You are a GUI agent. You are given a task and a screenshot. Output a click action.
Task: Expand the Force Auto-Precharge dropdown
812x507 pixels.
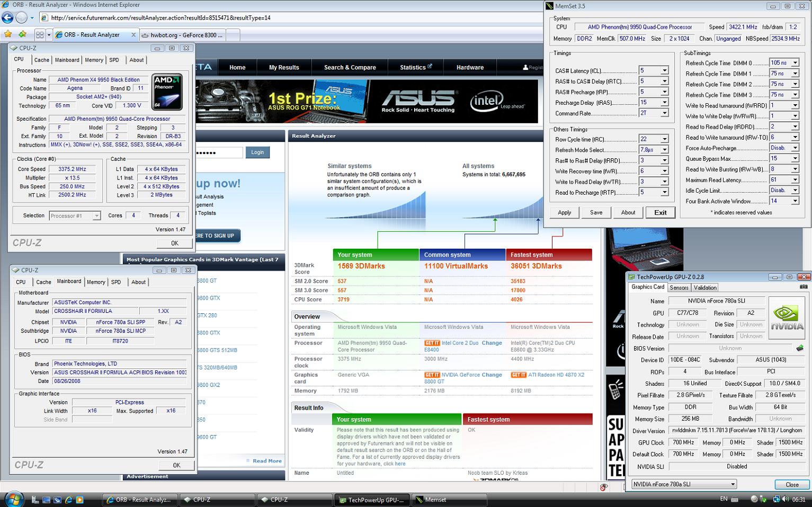coord(795,148)
